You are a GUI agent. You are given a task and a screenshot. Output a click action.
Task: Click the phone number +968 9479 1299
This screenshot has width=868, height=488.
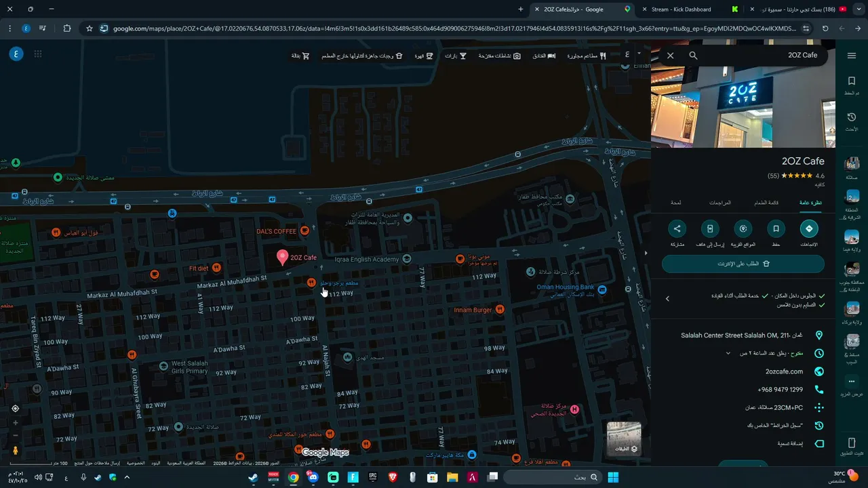pyautogui.click(x=781, y=390)
